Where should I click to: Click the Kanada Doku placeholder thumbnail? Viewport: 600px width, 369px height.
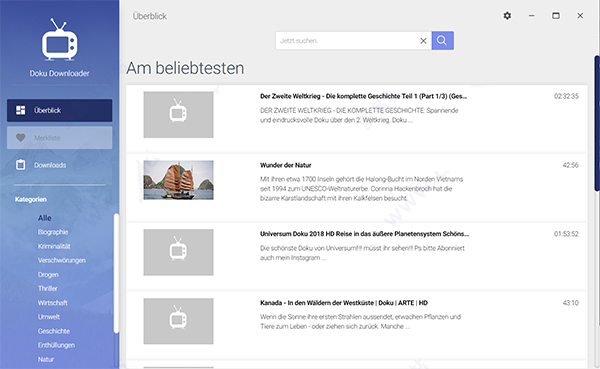[178, 321]
